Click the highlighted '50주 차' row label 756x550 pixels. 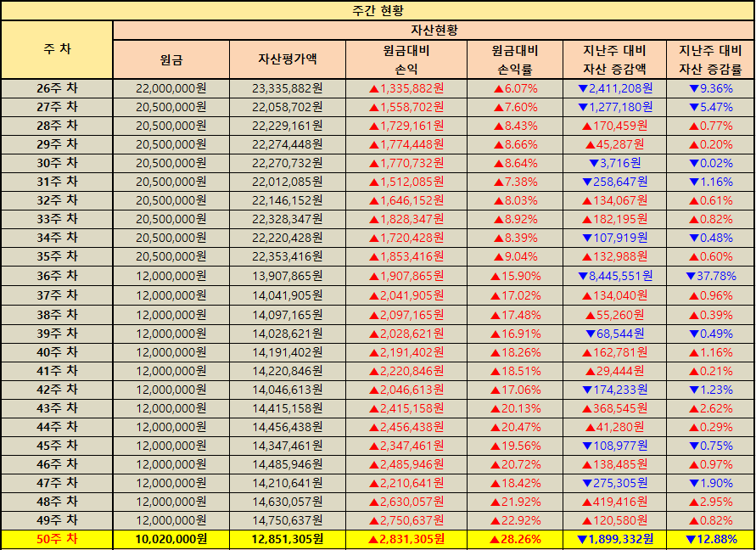[x=57, y=539]
